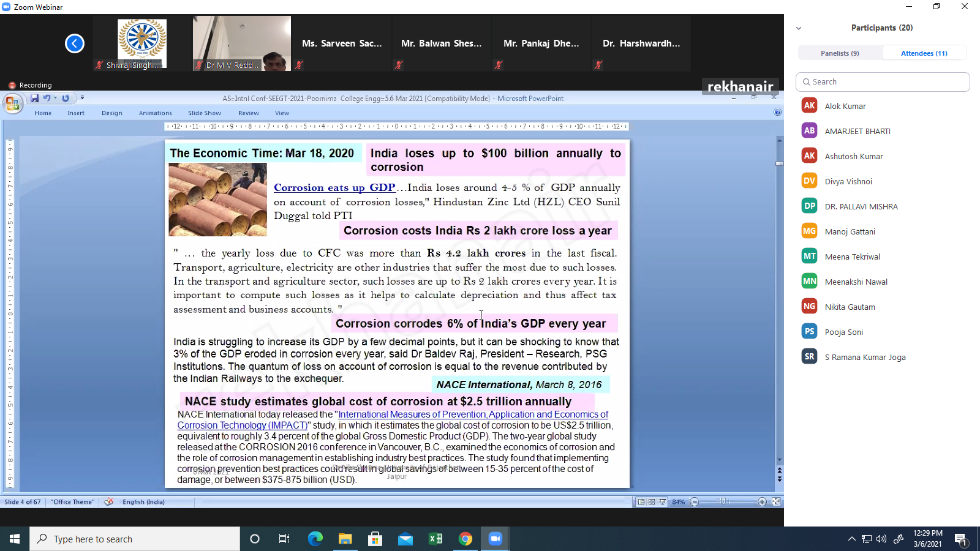Click the scroll-up arrow of the slide scrollbar
The image size is (980, 551).
pyautogui.click(x=780, y=140)
